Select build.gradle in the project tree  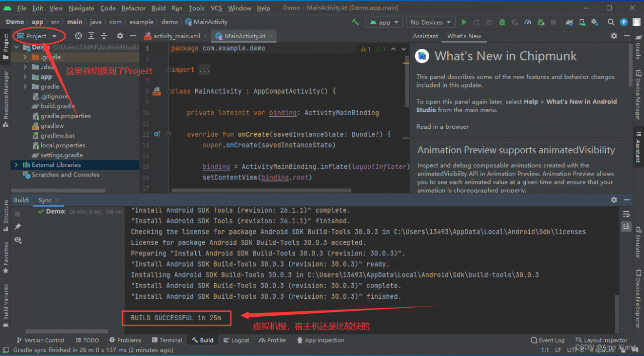tap(58, 106)
